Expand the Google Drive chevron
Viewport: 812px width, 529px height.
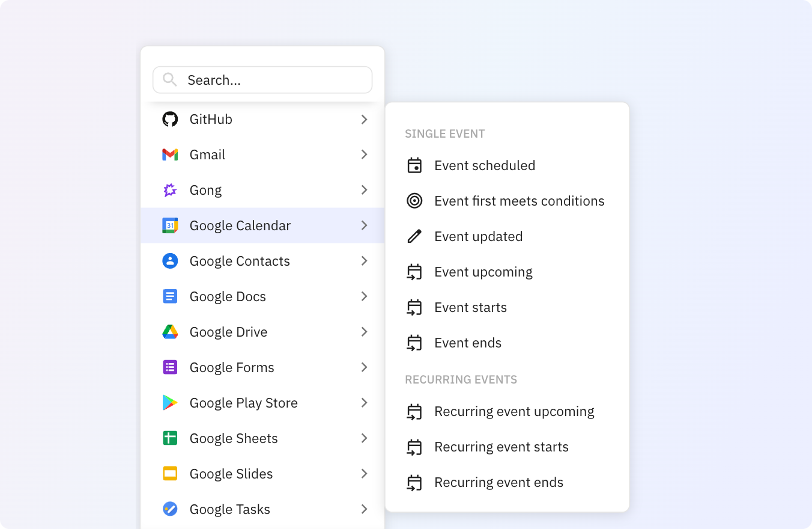[x=364, y=332]
